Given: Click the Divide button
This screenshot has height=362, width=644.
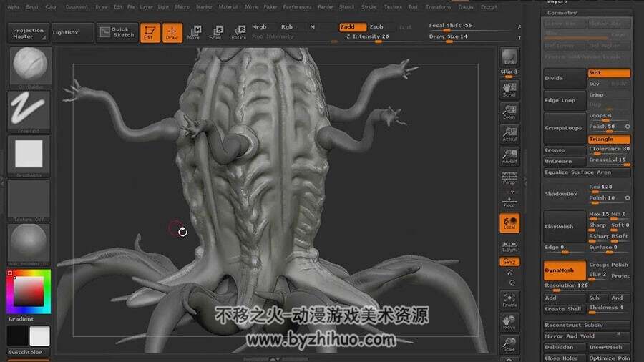Looking at the screenshot, I should [x=565, y=78].
